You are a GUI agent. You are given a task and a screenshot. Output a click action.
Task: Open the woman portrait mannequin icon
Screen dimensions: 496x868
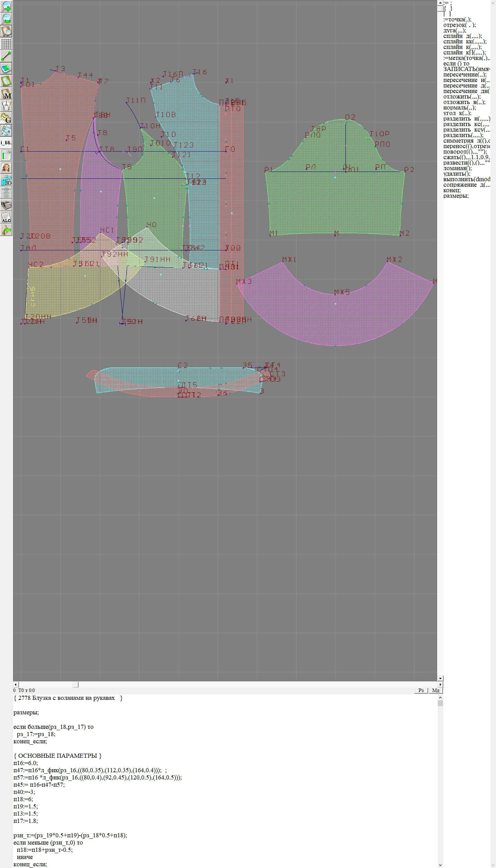6,168
